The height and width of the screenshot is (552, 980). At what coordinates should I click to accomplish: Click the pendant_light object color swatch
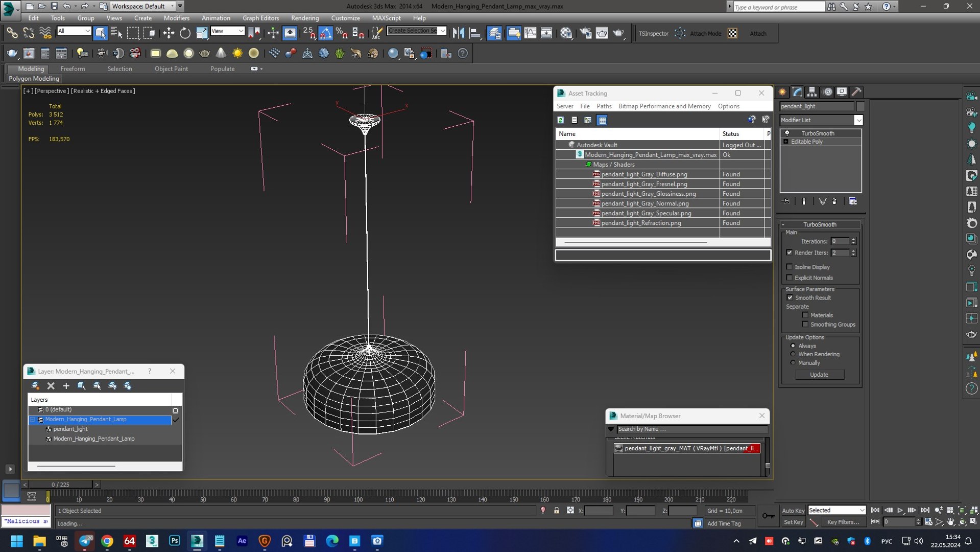[861, 106]
